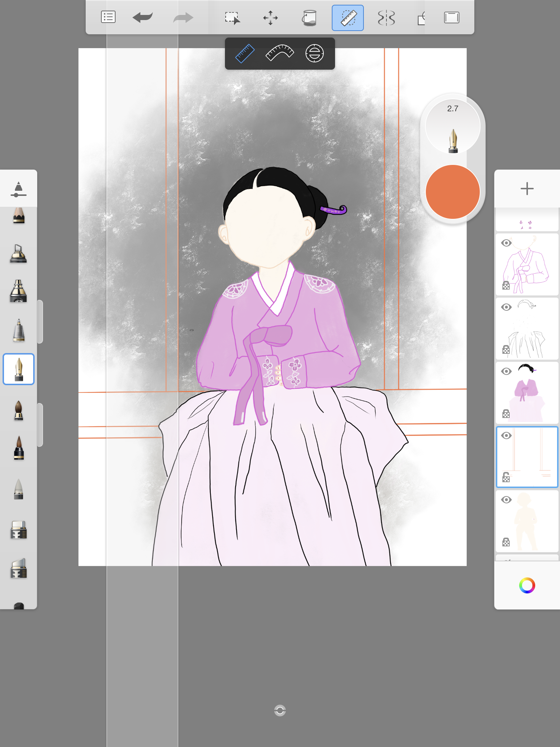The width and height of the screenshot is (560, 747).
Task: Tap the canvas rotation reset handle
Action: (x=280, y=711)
